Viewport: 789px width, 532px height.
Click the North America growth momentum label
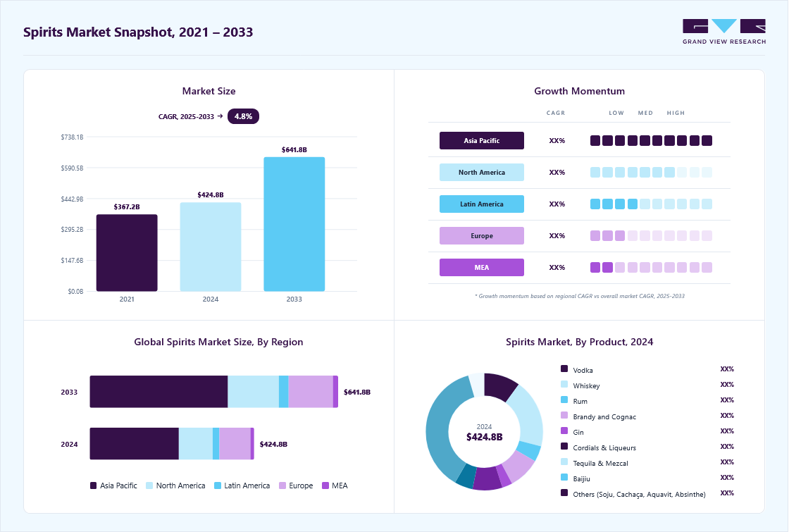coord(482,172)
